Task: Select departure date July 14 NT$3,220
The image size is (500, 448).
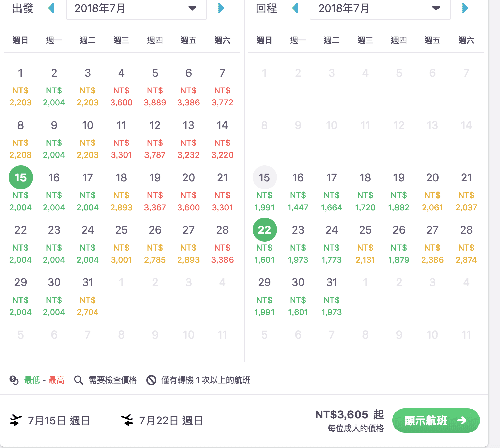Action: click(x=222, y=140)
